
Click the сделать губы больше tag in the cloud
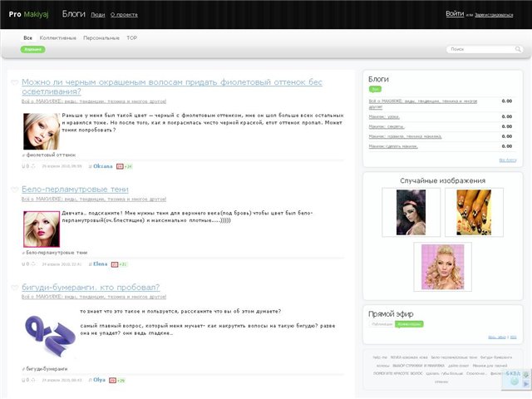[x=444, y=373]
